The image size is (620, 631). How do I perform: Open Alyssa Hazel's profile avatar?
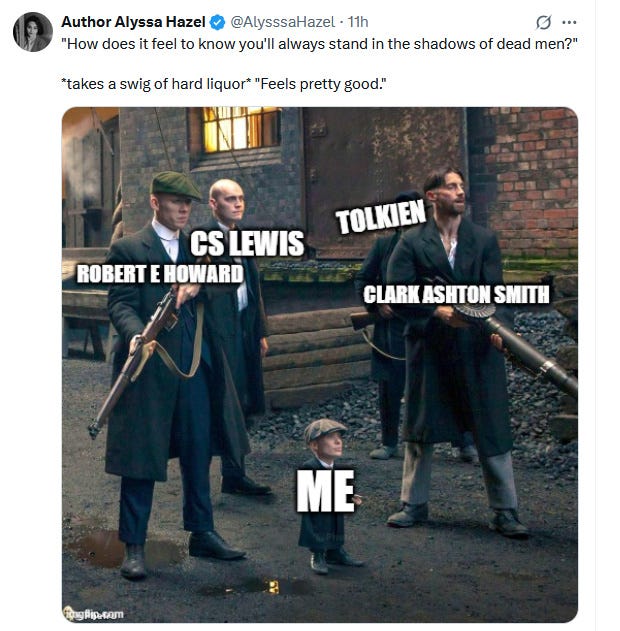click(x=33, y=32)
